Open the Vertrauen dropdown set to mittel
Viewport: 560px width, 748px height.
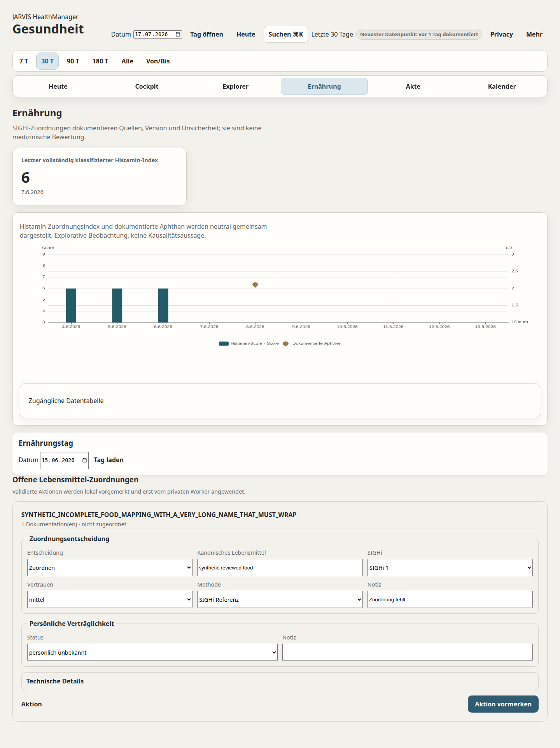click(x=110, y=599)
